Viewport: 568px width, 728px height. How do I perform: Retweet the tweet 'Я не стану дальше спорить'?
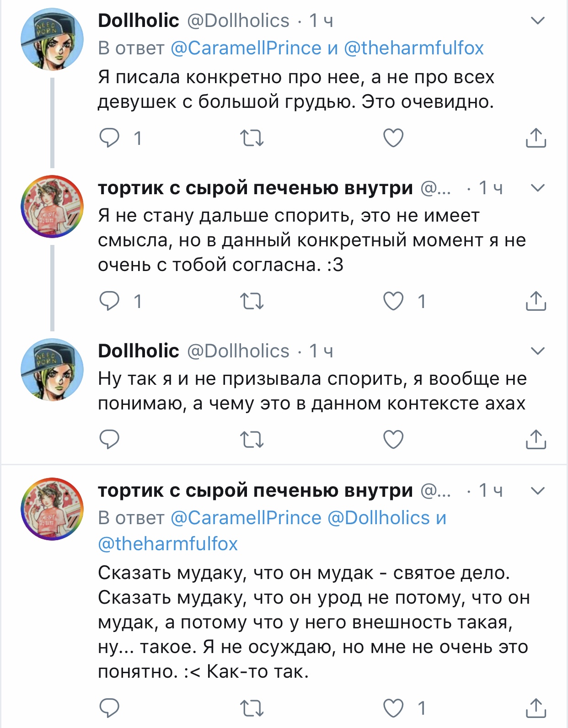click(252, 301)
